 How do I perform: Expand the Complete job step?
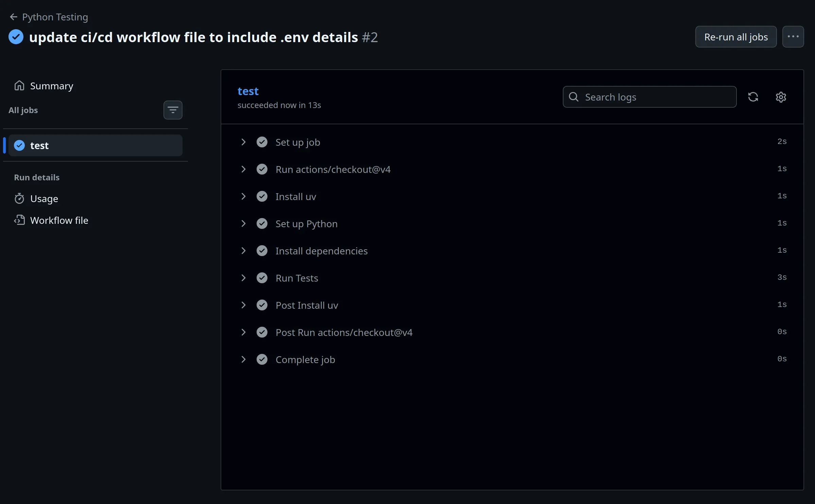click(243, 359)
